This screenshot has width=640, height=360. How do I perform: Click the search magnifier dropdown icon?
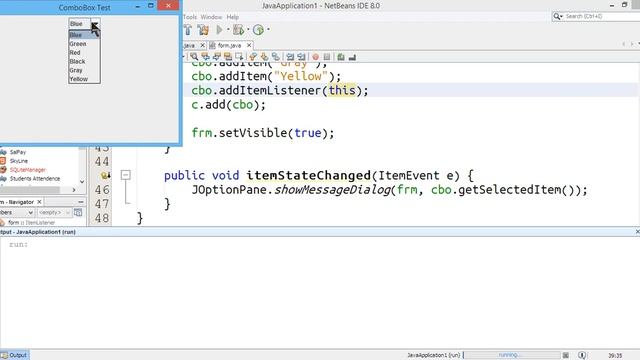(558, 16)
